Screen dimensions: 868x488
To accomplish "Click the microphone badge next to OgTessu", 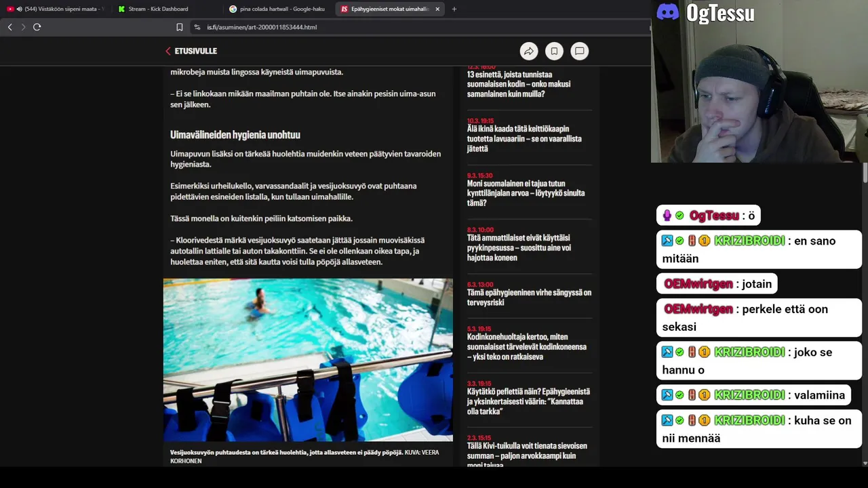I will tap(667, 216).
